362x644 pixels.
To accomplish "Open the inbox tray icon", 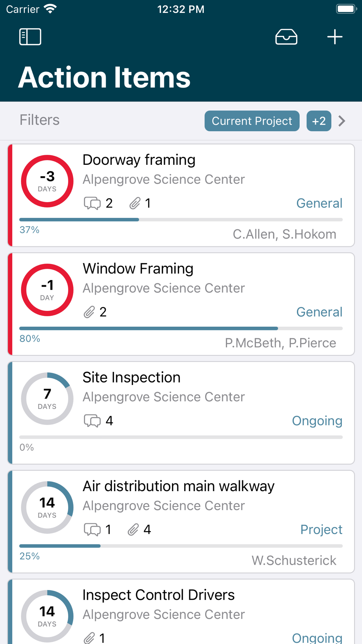I will click(286, 37).
